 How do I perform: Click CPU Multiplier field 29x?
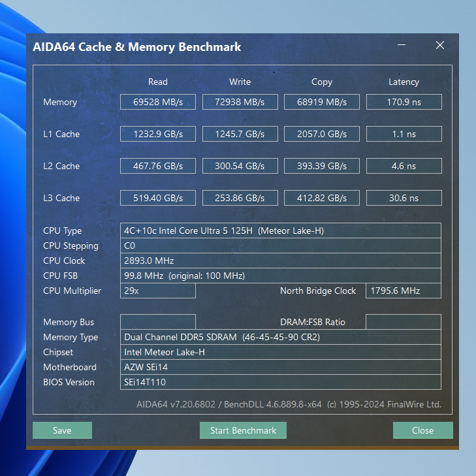(x=158, y=291)
